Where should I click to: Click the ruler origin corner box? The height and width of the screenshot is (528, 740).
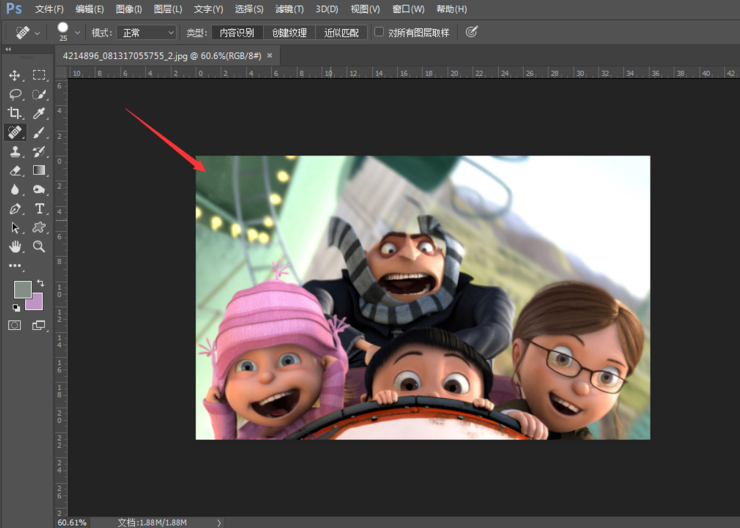coord(61,73)
